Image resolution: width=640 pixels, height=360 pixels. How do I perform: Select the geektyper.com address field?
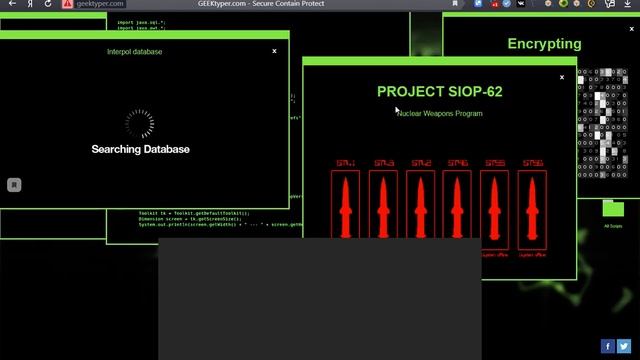coord(100,4)
